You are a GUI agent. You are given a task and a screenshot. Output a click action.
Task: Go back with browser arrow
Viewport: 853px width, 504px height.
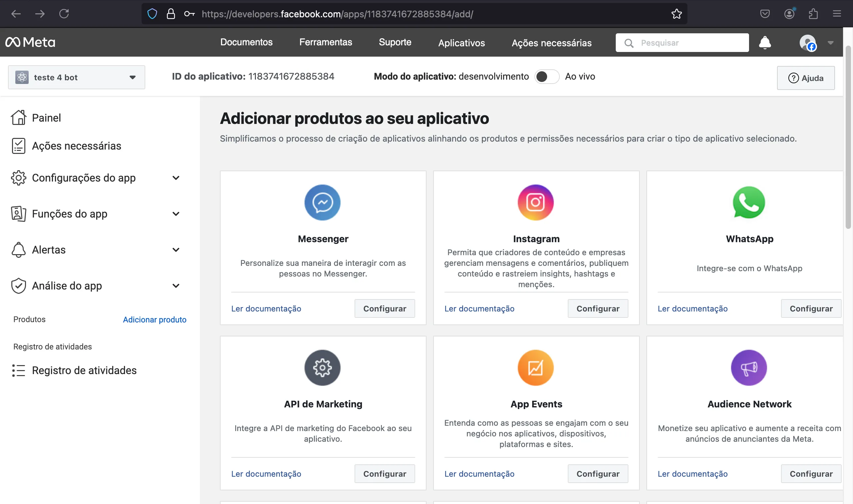point(16,14)
